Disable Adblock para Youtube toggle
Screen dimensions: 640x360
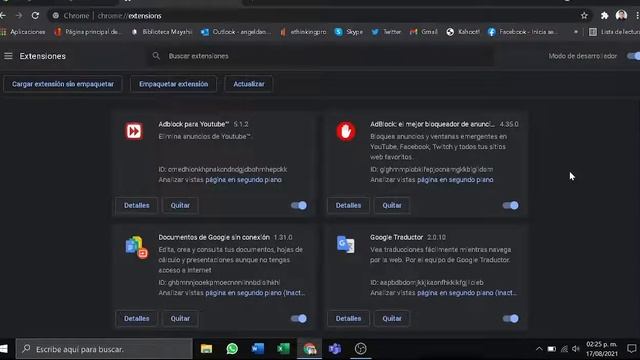[299, 205]
